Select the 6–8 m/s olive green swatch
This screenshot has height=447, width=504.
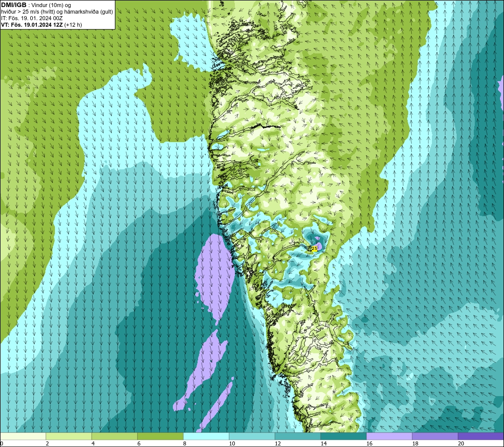click(160, 436)
